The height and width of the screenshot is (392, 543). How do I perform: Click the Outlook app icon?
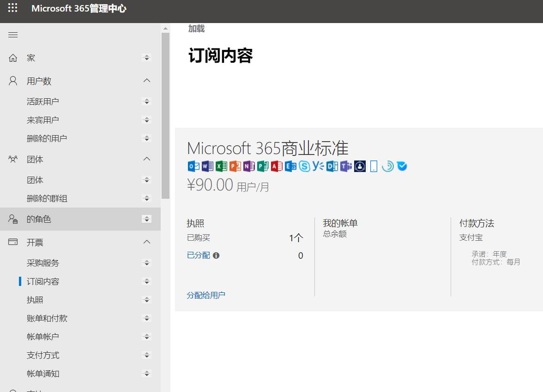click(x=193, y=166)
